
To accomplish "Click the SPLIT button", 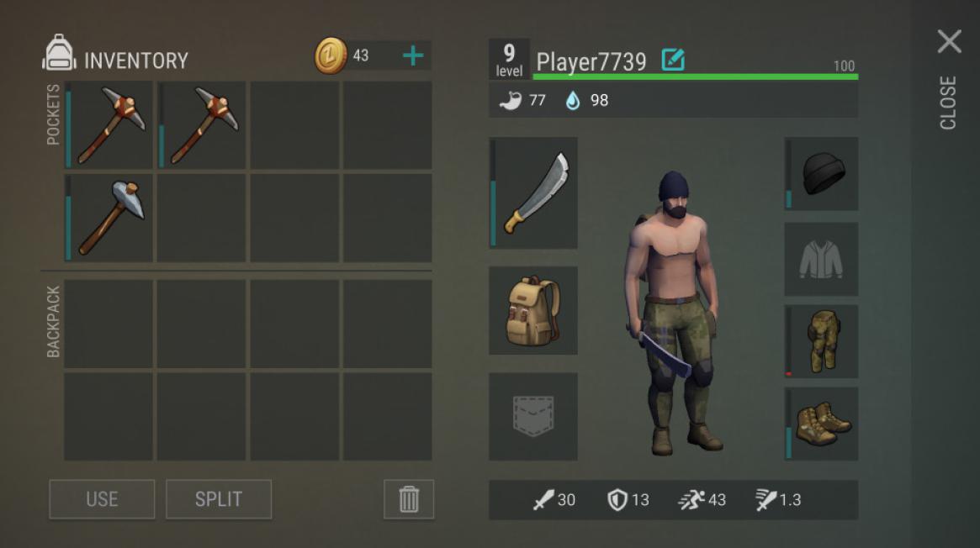I will point(219,498).
